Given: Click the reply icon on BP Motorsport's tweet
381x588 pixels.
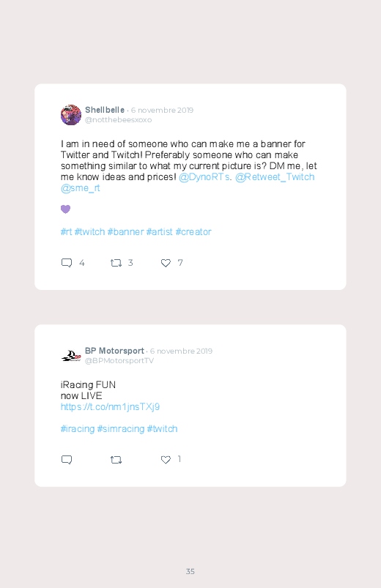Looking at the screenshot, I should (67, 459).
